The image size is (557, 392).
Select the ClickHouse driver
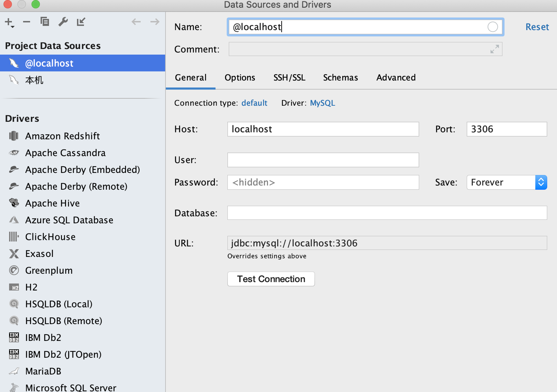tap(83, 237)
